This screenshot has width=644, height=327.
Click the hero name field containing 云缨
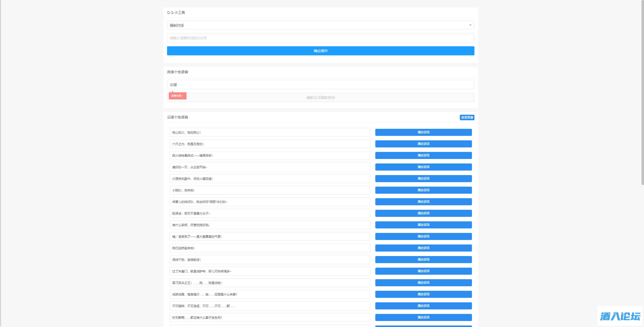click(x=320, y=85)
